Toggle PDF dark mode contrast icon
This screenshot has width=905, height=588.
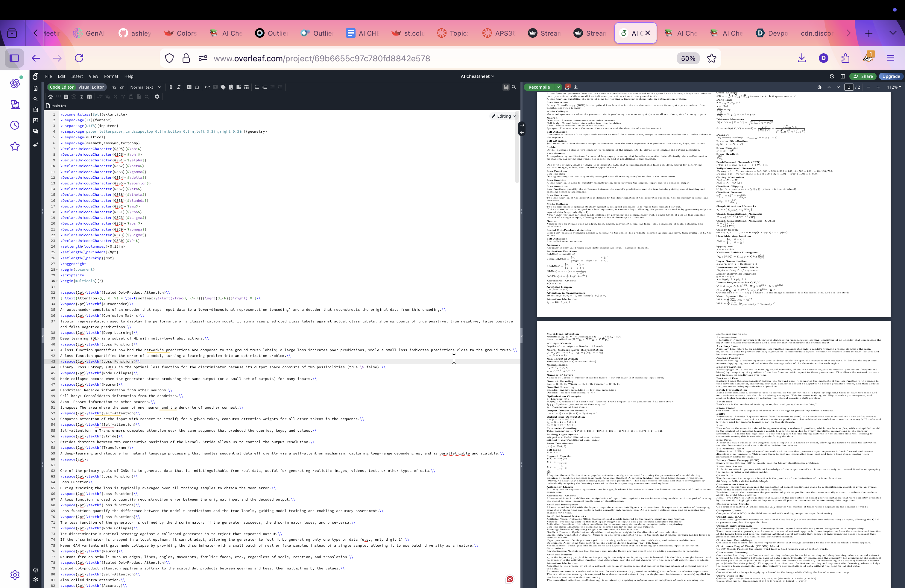(x=819, y=87)
